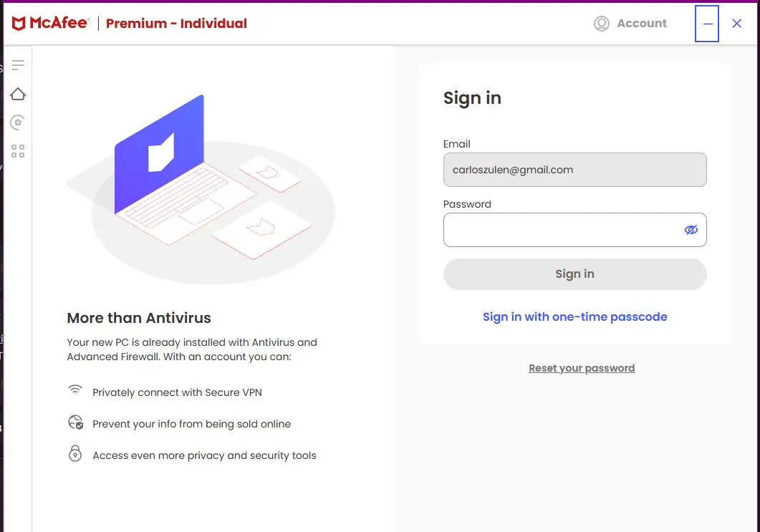
Task: Click the gray Sign in button
Action: [575, 274]
